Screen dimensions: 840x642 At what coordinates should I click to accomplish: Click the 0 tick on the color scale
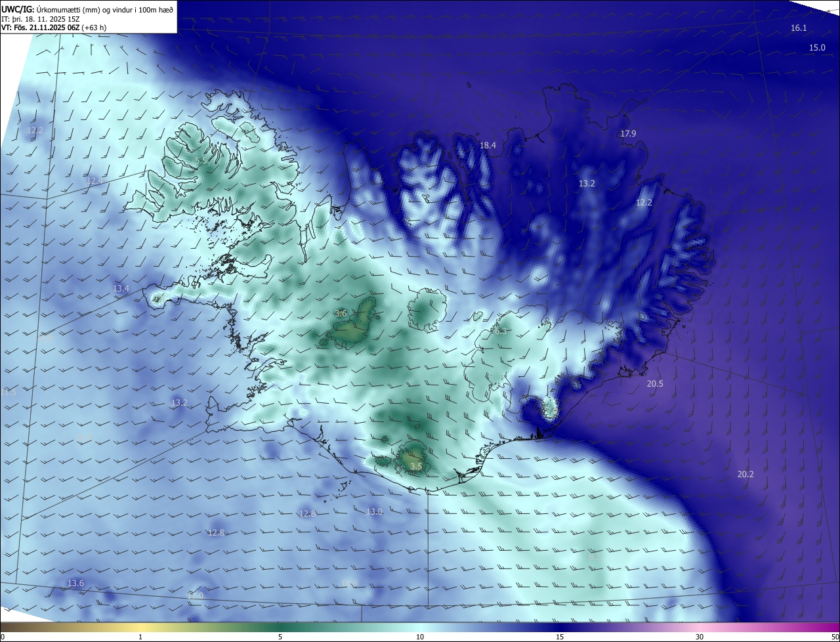click(3, 637)
